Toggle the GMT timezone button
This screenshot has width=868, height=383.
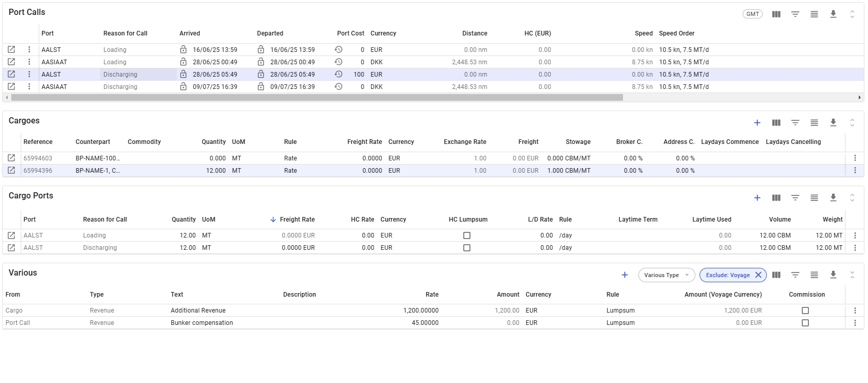pos(752,14)
